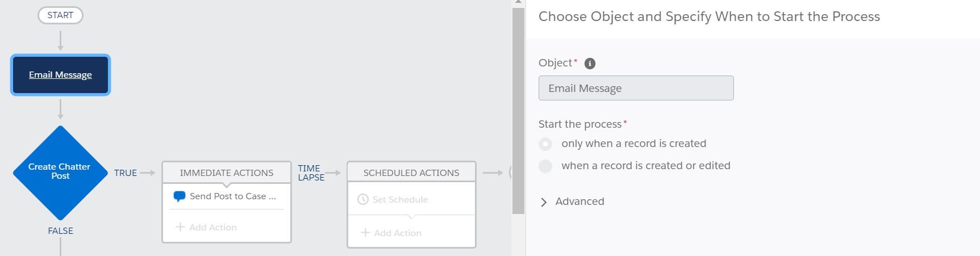The width and height of the screenshot is (980, 256).
Task: Click the START node at top
Action: click(60, 15)
